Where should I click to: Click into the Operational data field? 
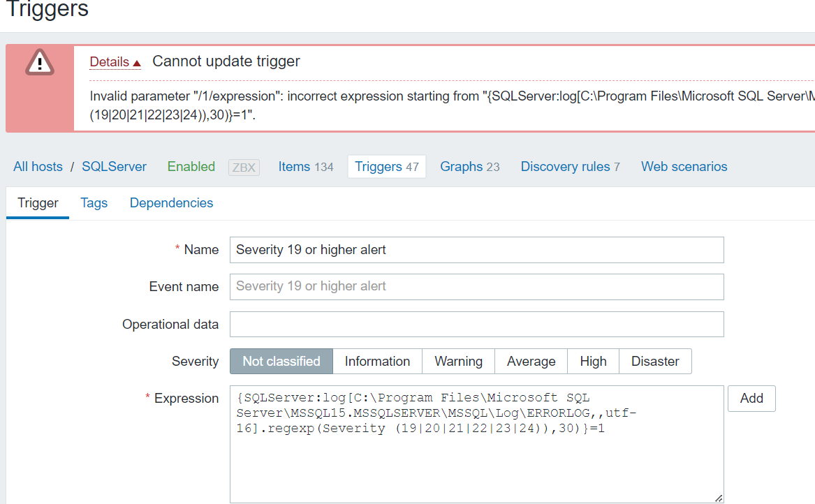pos(476,325)
